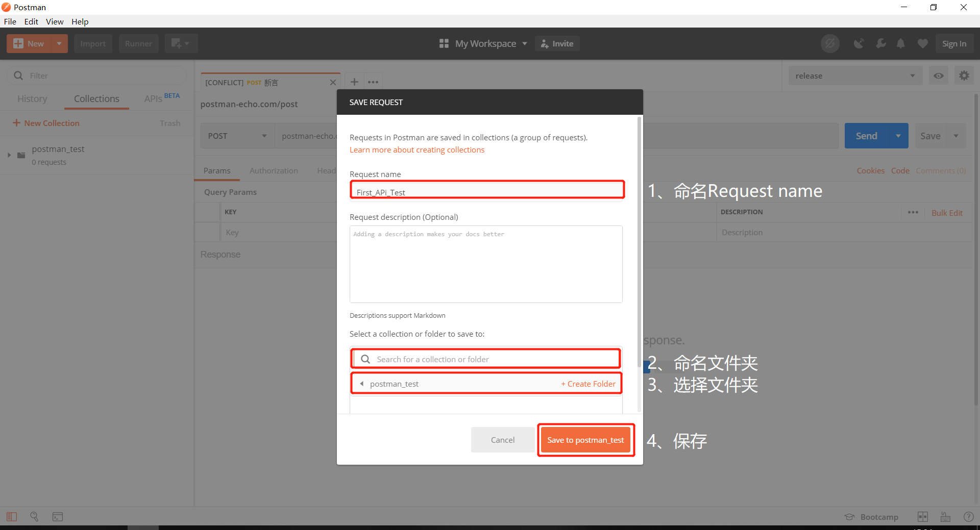Image resolution: width=980 pixels, height=530 pixels.
Task: Switch to the History tab
Action: point(32,99)
